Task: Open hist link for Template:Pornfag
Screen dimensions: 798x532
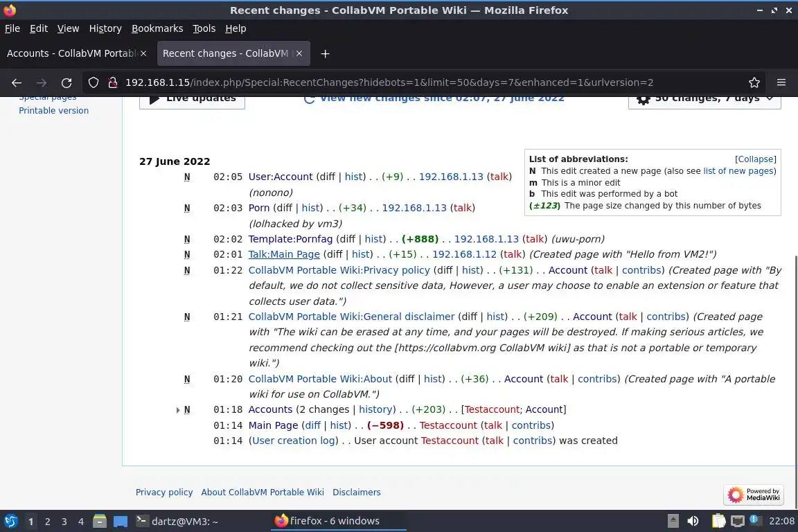Action: pos(375,239)
